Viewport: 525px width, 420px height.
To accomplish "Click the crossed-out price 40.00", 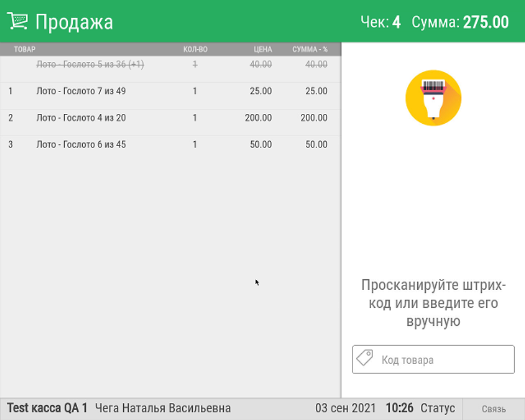I will (x=261, y=64).
